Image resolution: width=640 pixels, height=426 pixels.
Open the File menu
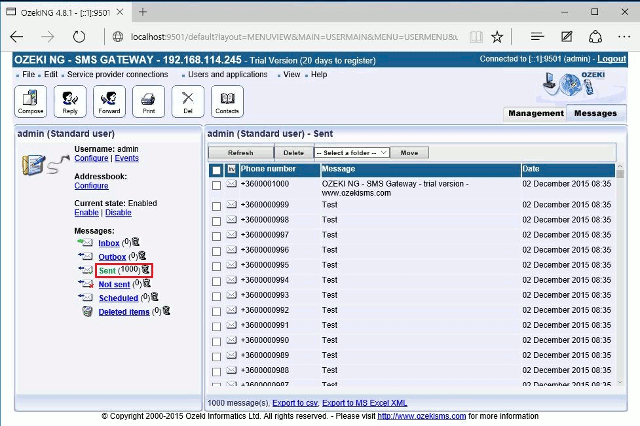[x=29, y=74]
